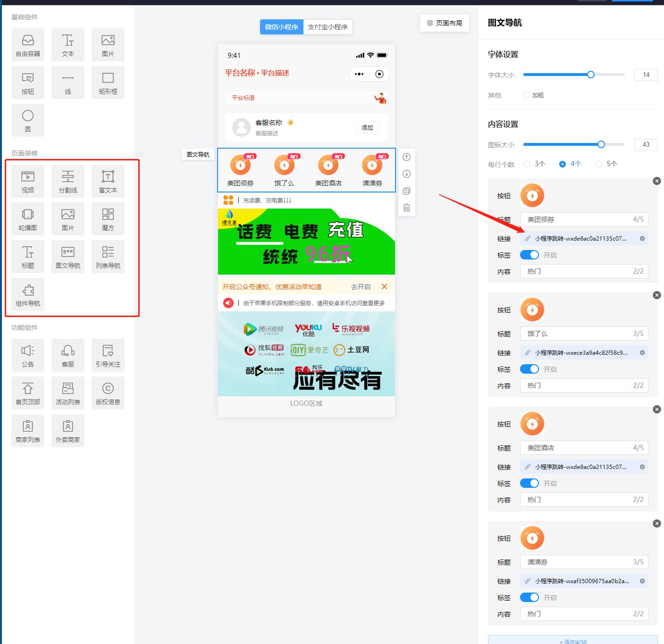Open the 页面布局 panel
The height and width of the screenshot is (644, 664).
[x=445, y=23]
